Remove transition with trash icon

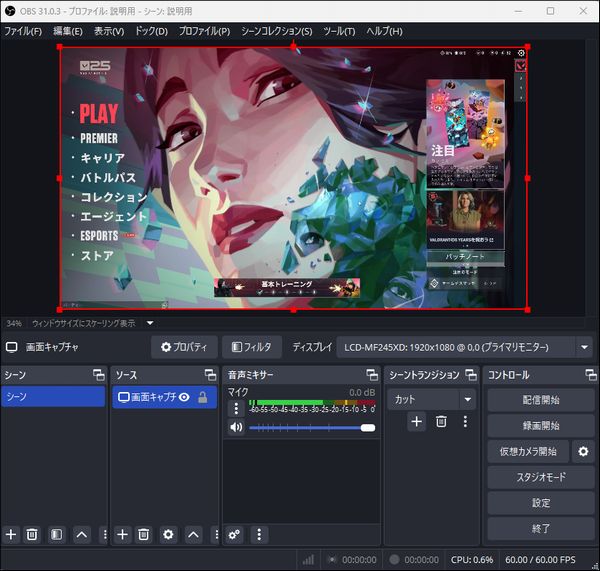pos(441,422)
